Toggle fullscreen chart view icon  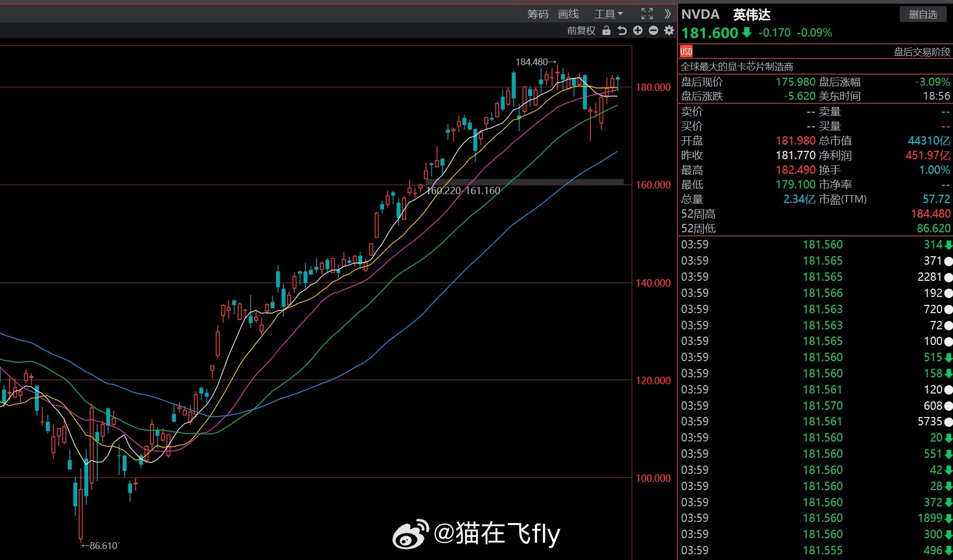[647, 14]
